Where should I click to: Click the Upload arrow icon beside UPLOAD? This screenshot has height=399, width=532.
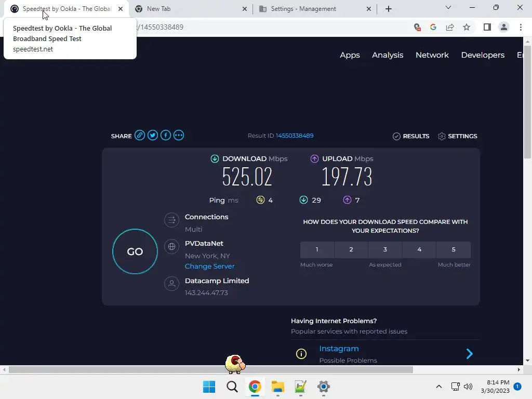click(314, 158)
